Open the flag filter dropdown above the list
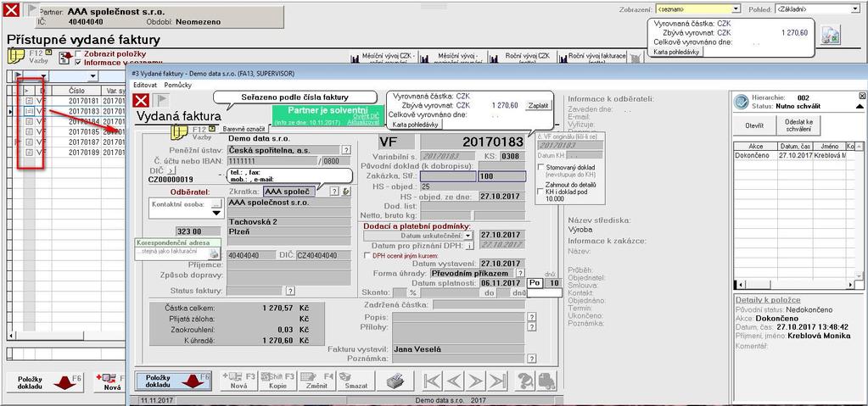Image resolution: width=868 pixels, height=406 pixels. (42, 75)
